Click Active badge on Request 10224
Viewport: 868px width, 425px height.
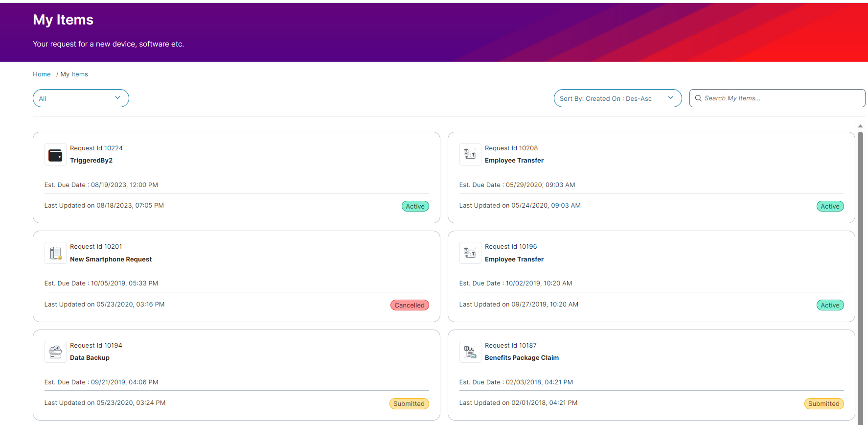coord(415,207)
